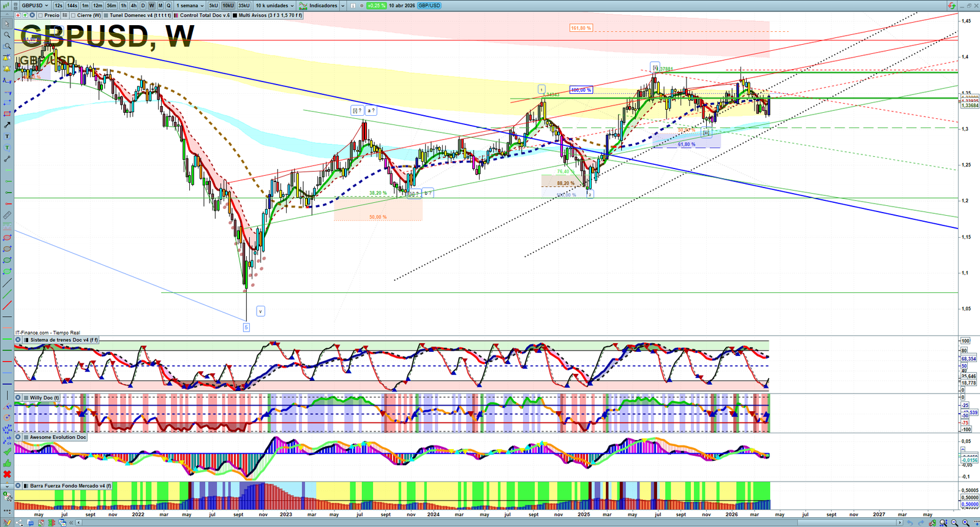Click the Control Total Doc color swatch

176,15
